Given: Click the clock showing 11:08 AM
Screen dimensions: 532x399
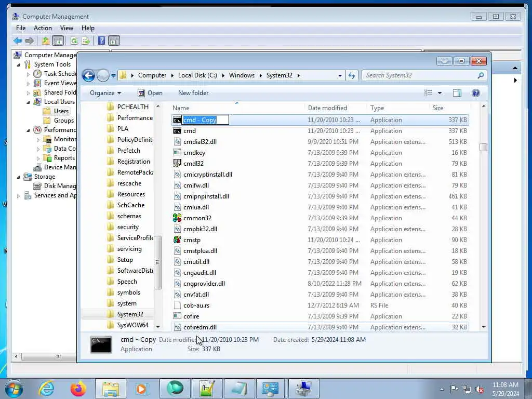Looking at the screenshot, I should [x=505, y=385].
